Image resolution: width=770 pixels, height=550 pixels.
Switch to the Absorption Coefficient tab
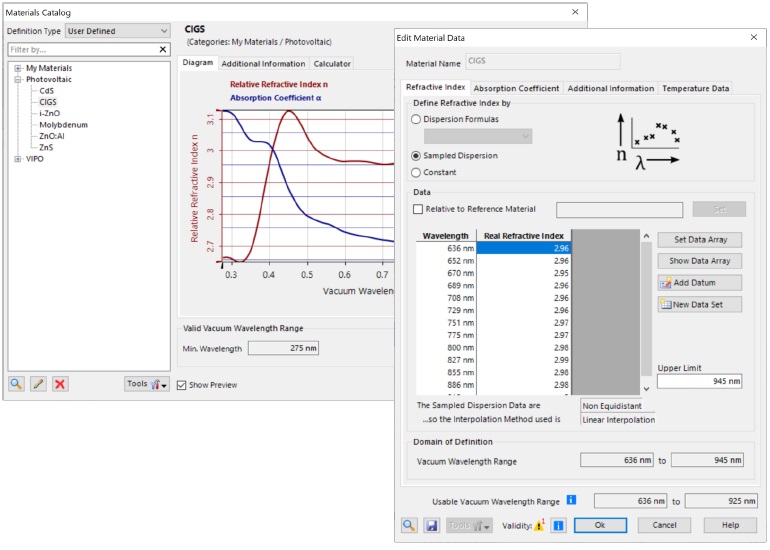click(x=516, y=88)
